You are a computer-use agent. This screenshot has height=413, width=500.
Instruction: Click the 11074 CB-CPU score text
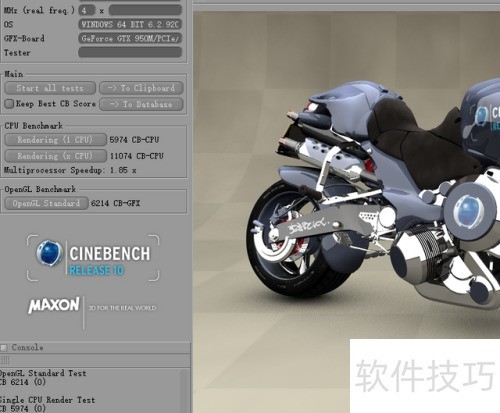[x=137, y=156]
